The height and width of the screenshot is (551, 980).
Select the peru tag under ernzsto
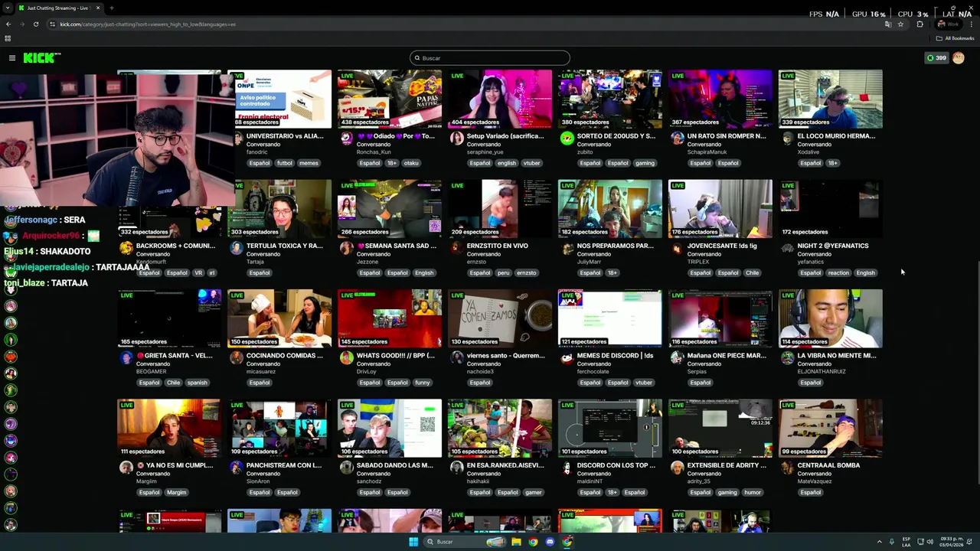coord(503,272)
